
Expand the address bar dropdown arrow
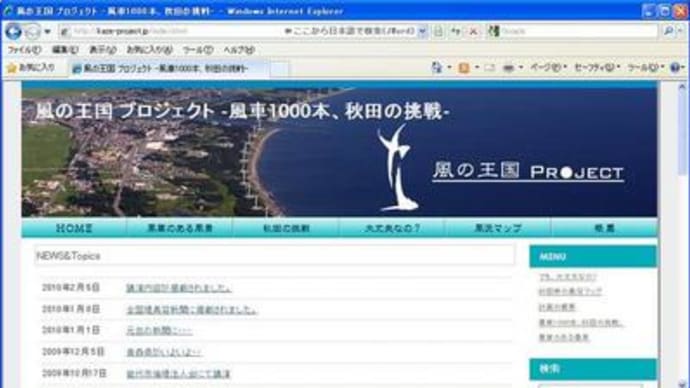pyautogui.click(x=422, y=31)
